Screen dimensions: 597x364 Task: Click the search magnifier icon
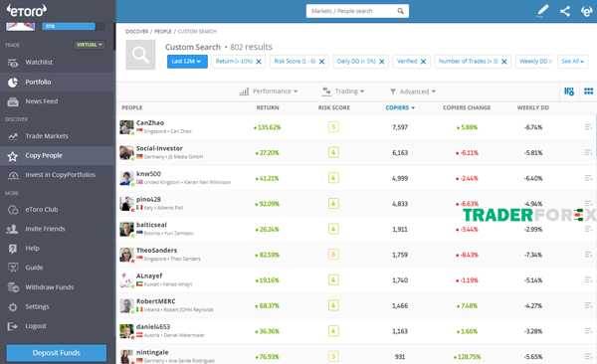coord(401,11)
